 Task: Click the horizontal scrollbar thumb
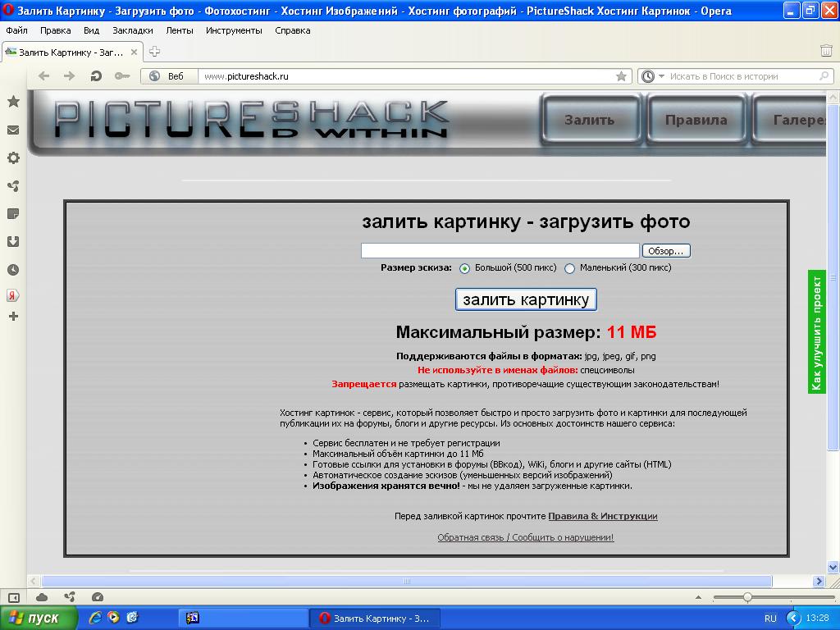coord(407,582)
